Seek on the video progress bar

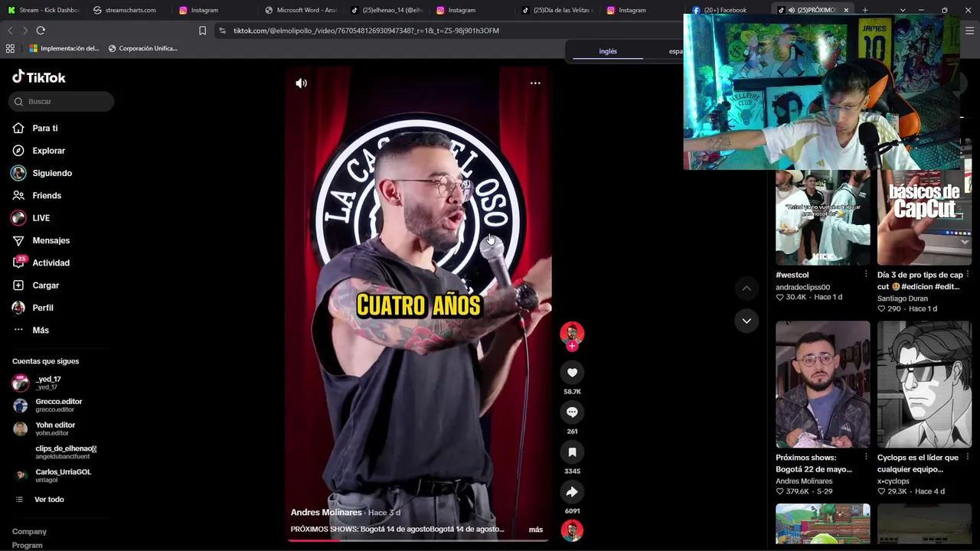point(418,540)
